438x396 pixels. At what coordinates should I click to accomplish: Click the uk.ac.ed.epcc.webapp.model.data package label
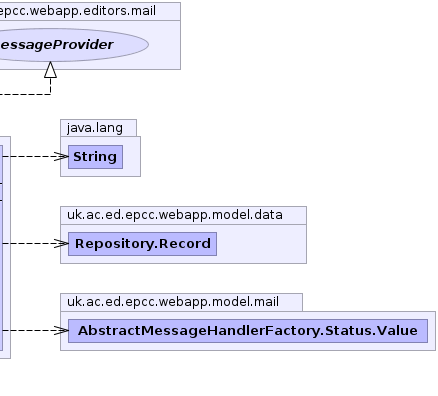point(175,215)
